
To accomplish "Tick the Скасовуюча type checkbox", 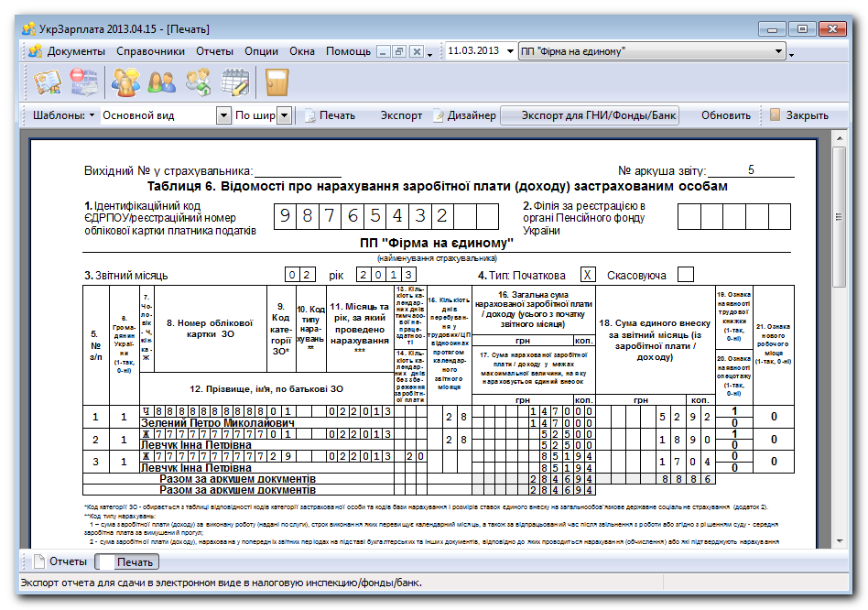I will [x=685, y=275].
